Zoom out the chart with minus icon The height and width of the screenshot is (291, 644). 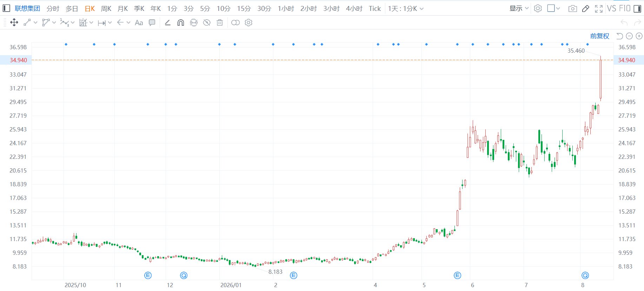629,36
